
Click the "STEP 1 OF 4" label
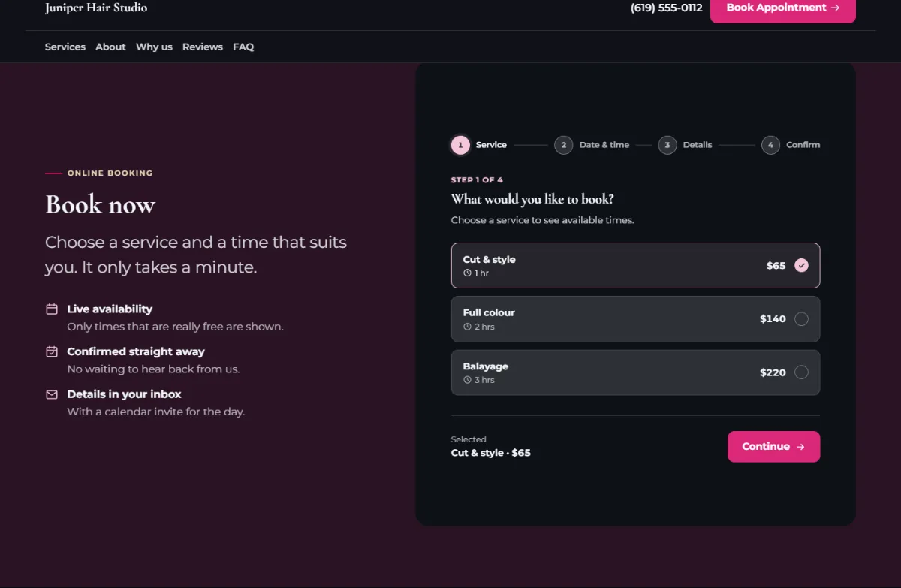(x=477, y=180)
